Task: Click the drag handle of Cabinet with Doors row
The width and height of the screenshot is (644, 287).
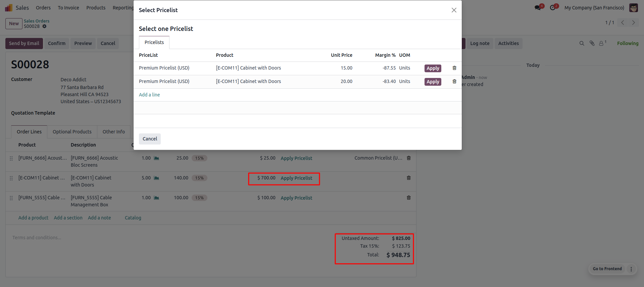Action: point(11,178)
